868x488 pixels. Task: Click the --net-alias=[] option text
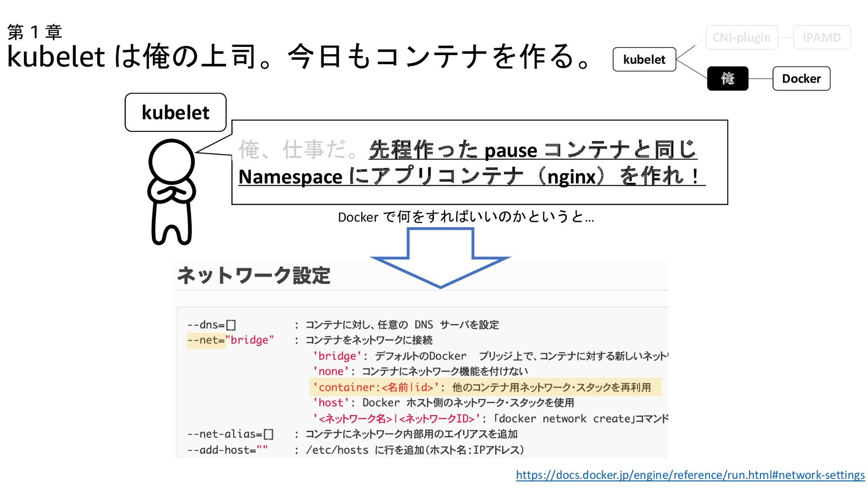click(230, 434)
